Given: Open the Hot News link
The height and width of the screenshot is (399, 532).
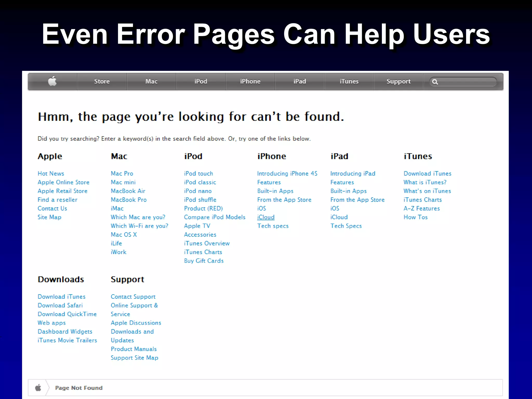Looking at the screenshot, I should coord(51,174).
